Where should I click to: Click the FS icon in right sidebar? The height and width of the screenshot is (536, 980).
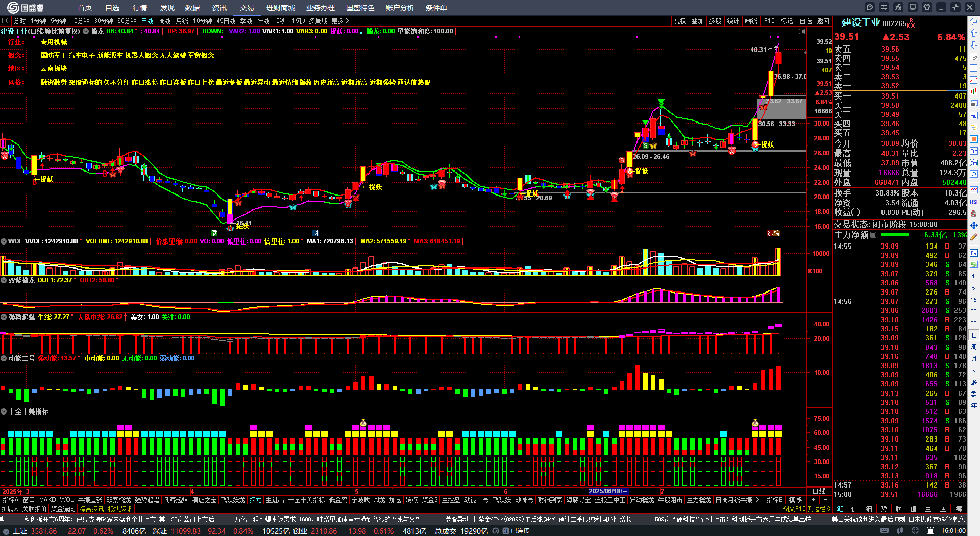tap(974, 253)
